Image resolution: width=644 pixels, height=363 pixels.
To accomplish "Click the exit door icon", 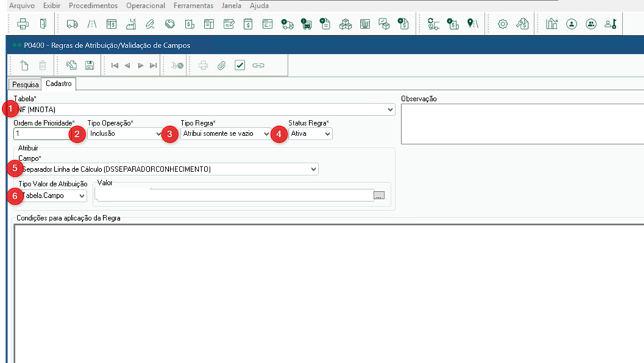I will 43,24.
